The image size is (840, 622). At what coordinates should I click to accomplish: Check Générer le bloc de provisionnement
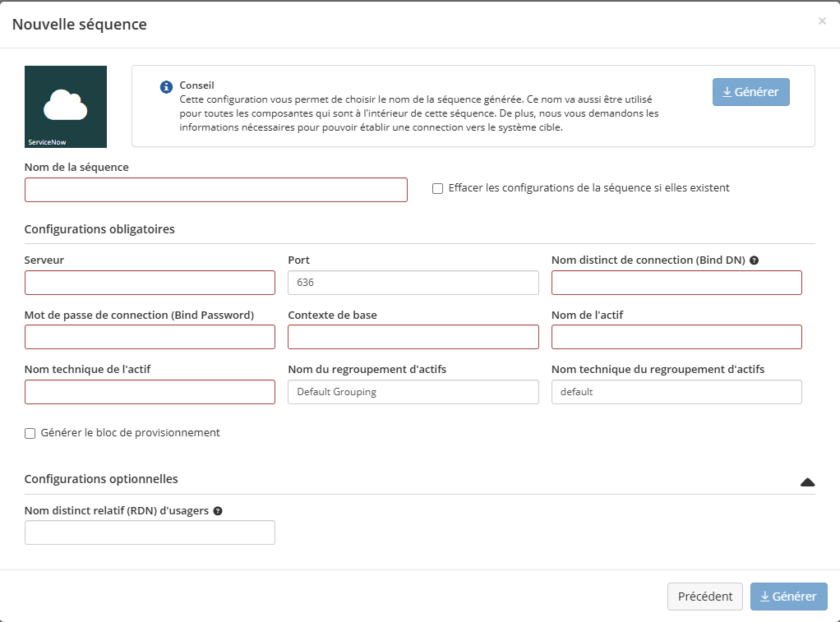pos(30,432)
